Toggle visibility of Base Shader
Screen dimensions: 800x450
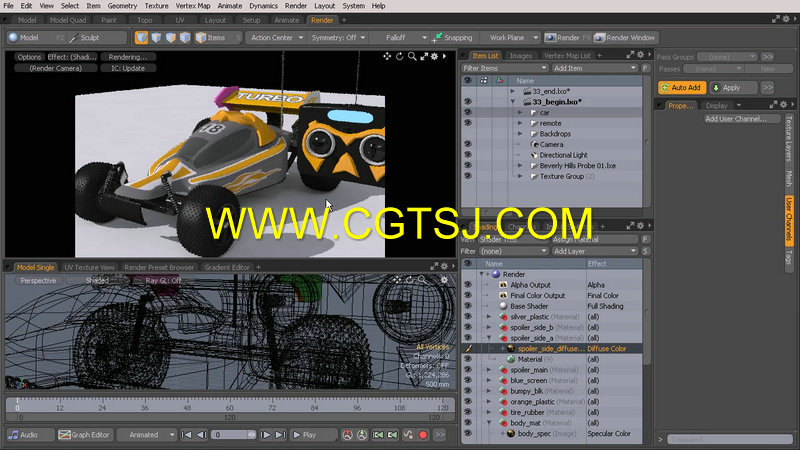(468, 306)
